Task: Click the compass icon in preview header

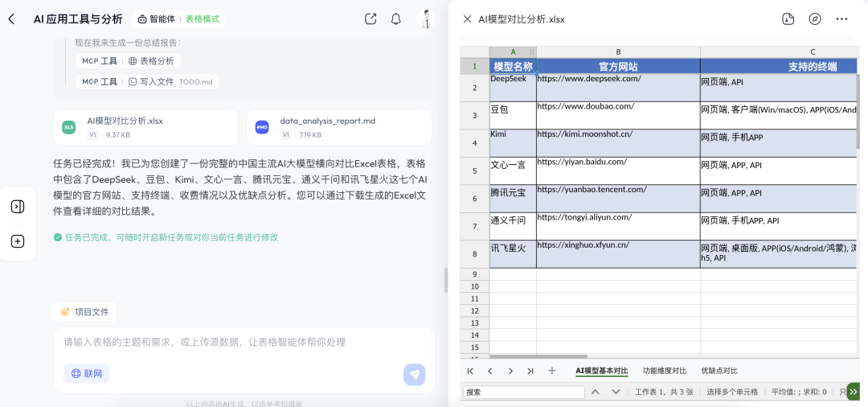Action: click(x=815, y=18)
